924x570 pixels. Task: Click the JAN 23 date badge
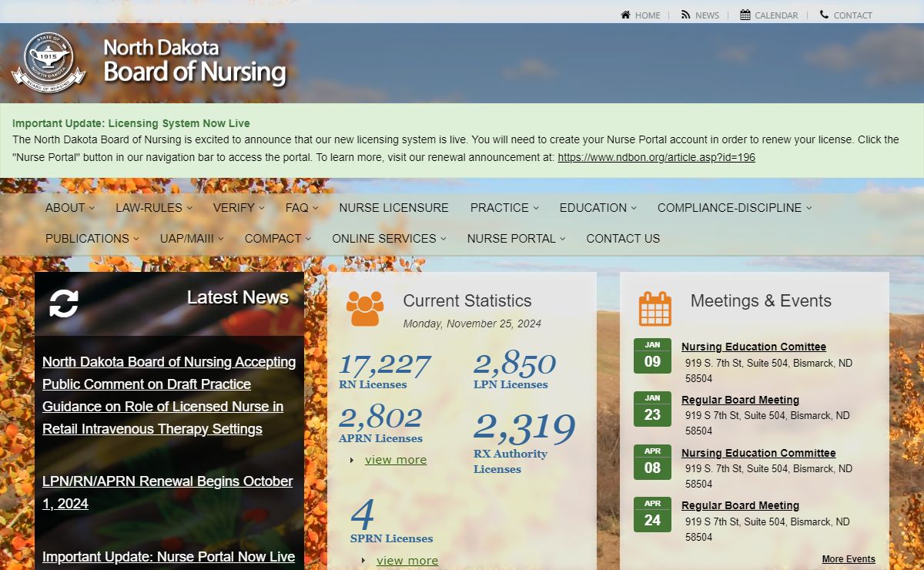point(652,409)
